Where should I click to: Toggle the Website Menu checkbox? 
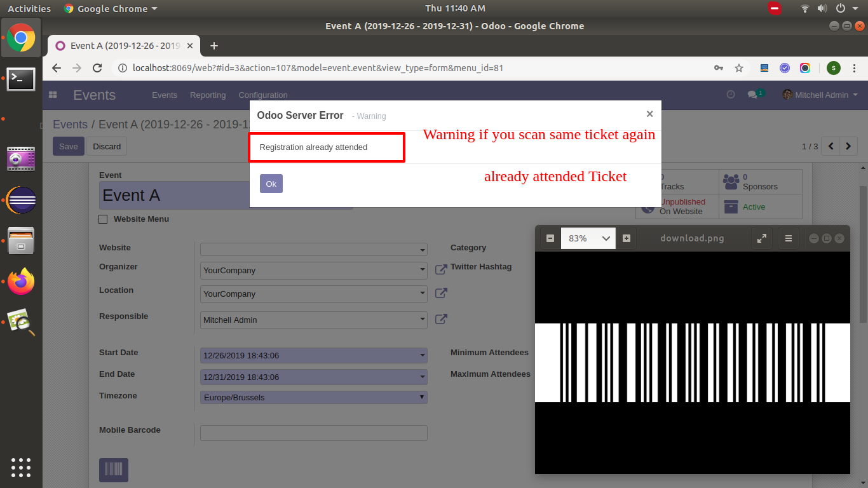[103, 219]
